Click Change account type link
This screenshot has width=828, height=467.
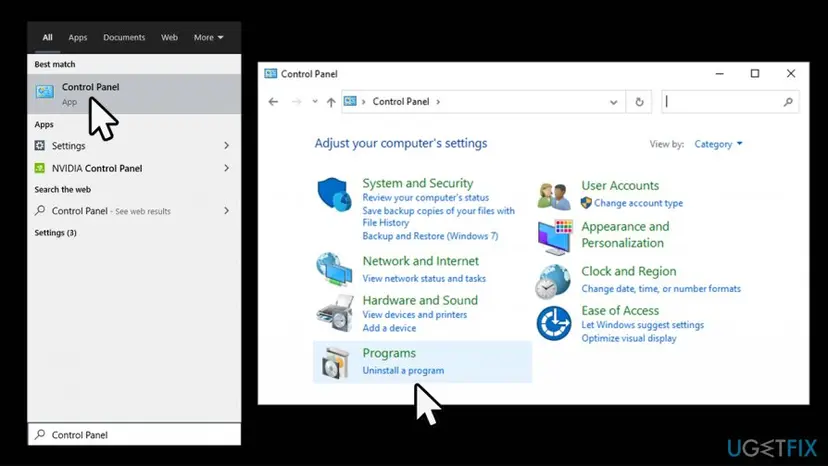coord(638,203)
